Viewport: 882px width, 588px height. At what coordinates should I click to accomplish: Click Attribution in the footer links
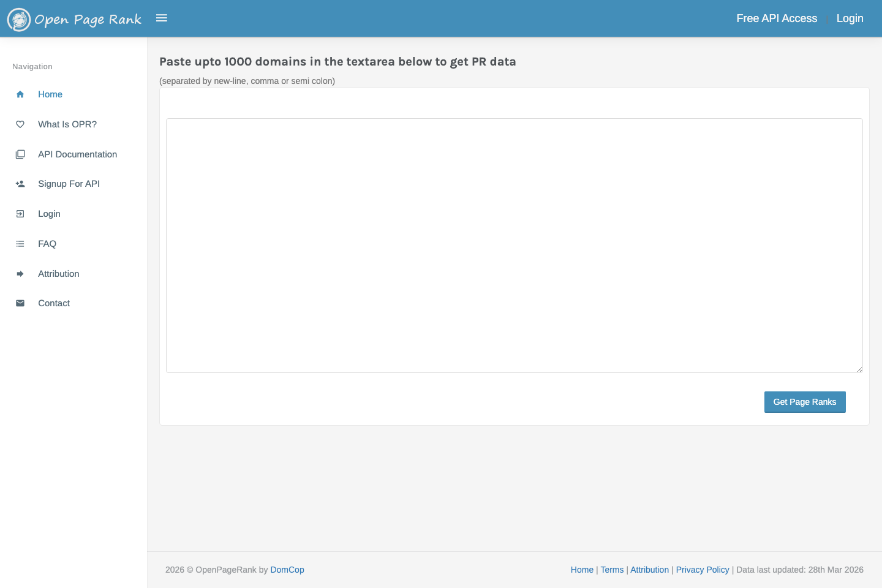(x=649, y=570)
